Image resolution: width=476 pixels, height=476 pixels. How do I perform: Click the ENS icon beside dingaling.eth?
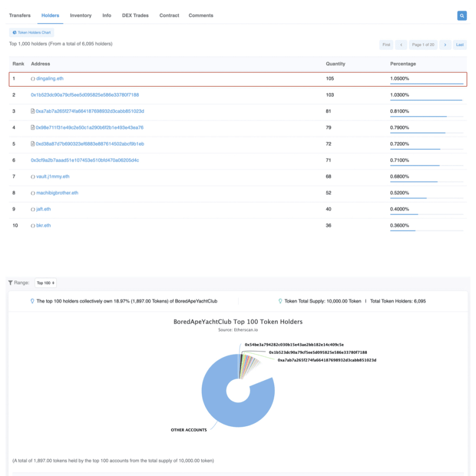[x=33, y=79]
